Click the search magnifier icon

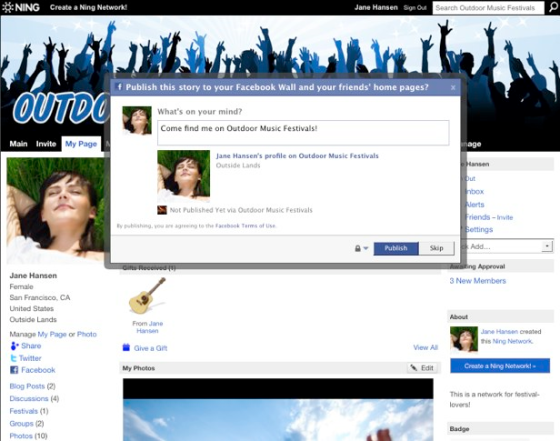(x=553, y=7)
